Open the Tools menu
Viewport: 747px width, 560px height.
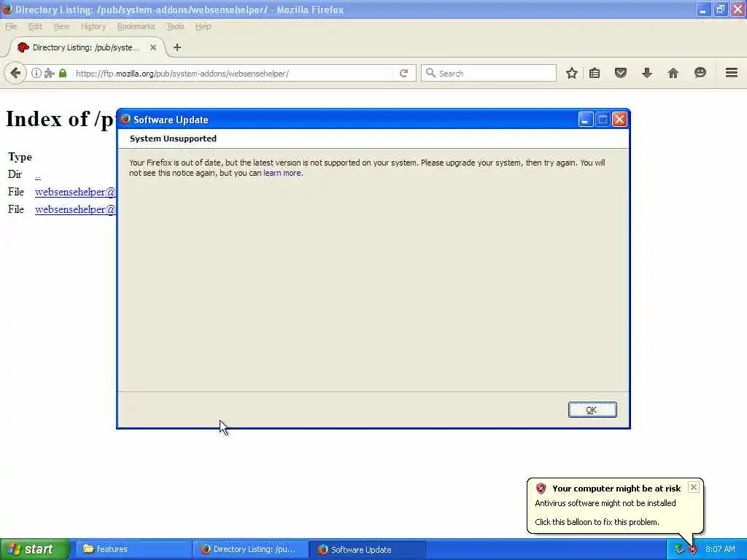click(175, 26)
